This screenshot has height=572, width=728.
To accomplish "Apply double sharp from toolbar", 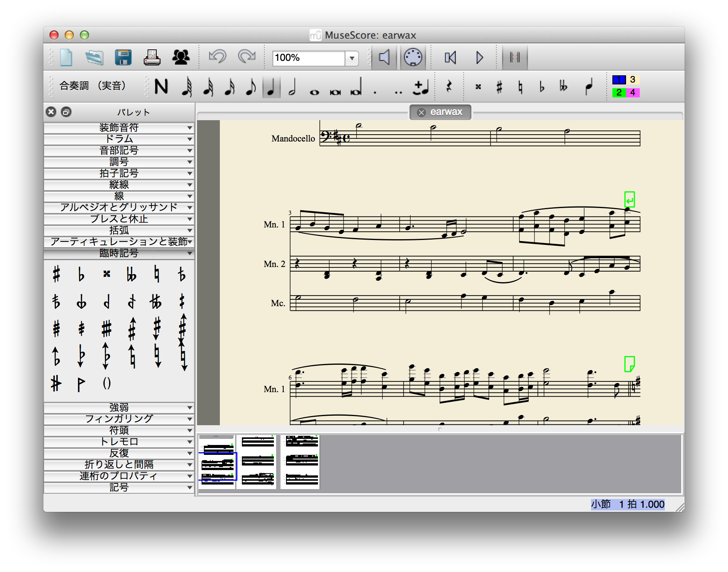I will click(478, 87).
